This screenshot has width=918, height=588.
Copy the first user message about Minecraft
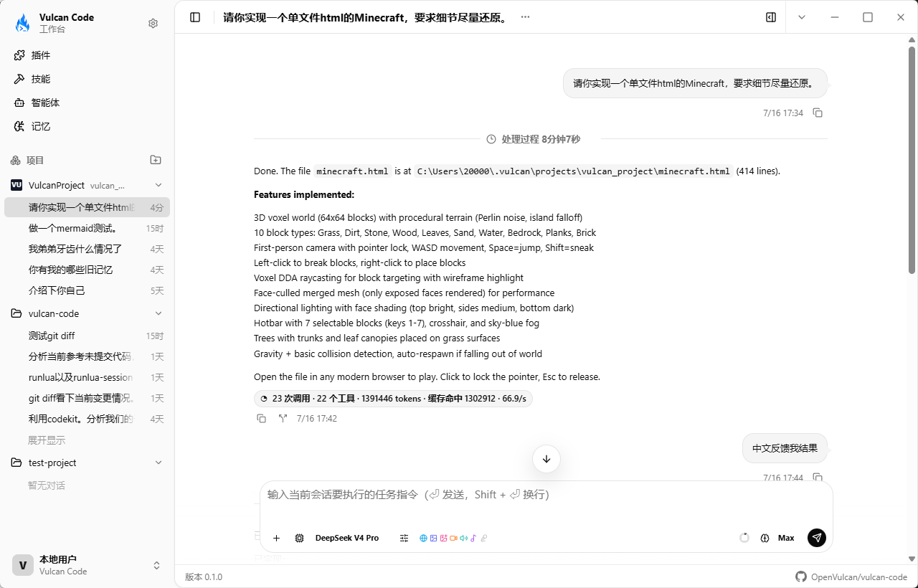818,113
